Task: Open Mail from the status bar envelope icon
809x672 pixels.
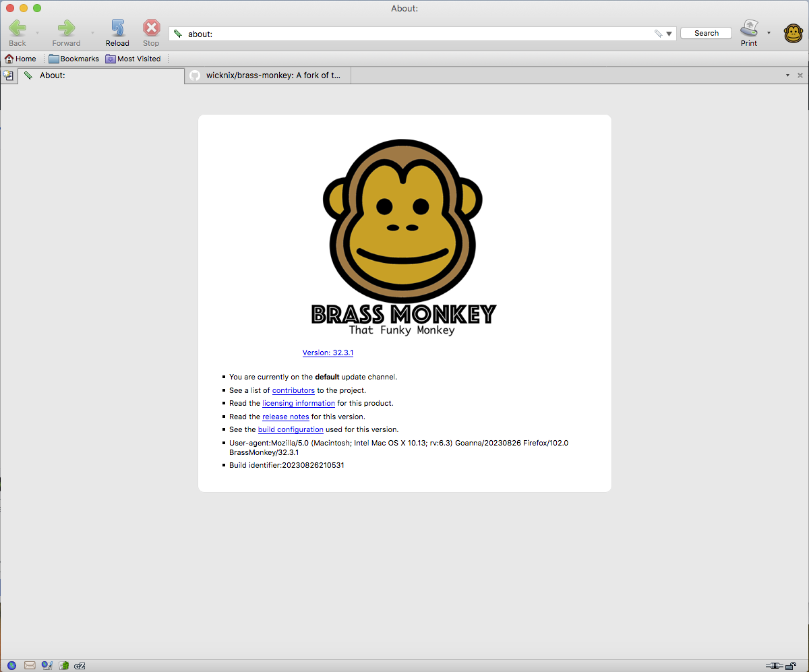Action: tap(30, 666)
